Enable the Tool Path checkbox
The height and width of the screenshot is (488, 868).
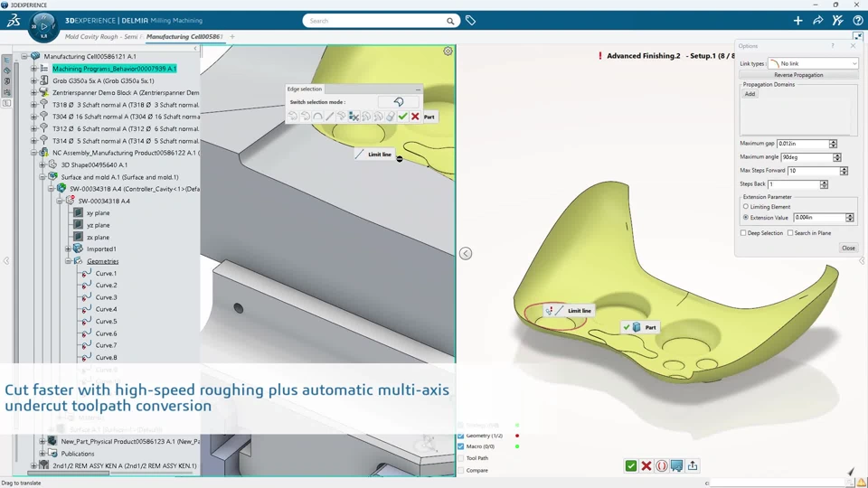tap(460, 458)
